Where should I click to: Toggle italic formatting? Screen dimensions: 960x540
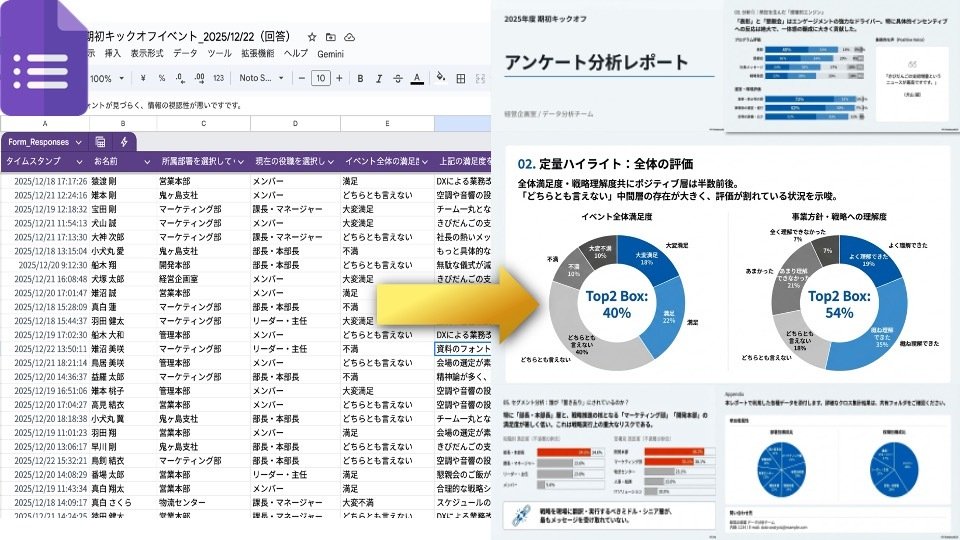(x=379, y=78)
